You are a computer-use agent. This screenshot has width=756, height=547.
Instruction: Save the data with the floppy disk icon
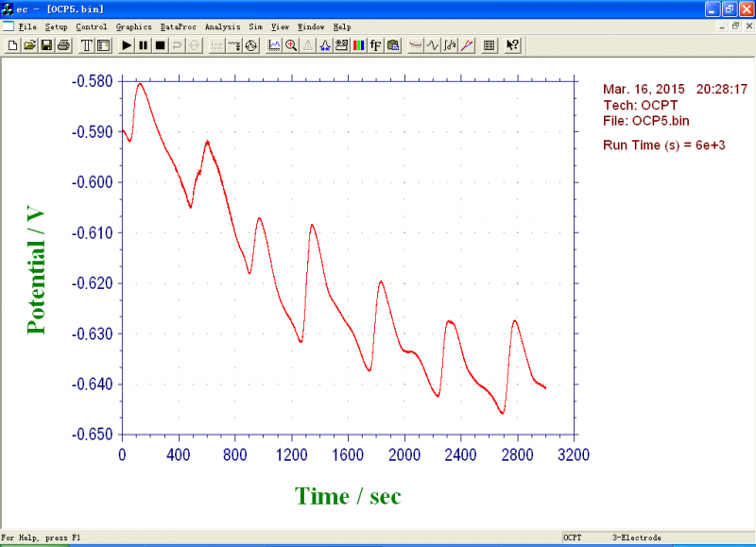click(46, 45)
